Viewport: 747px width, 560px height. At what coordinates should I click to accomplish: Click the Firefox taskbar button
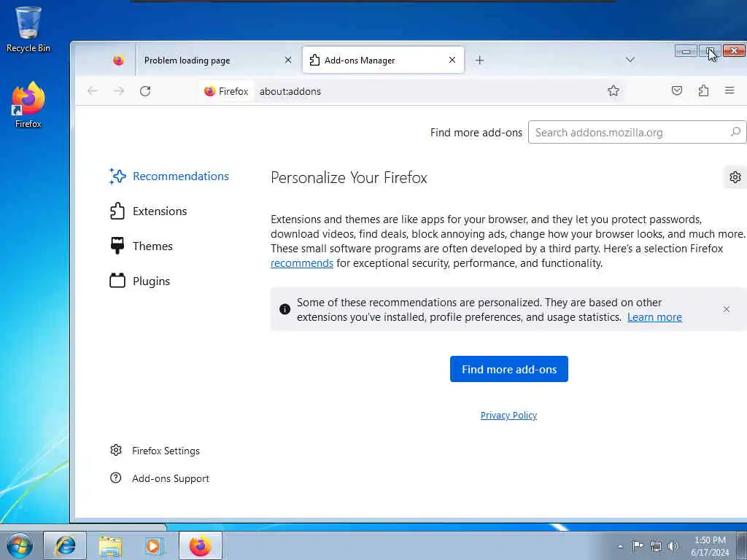pos(201,545)
